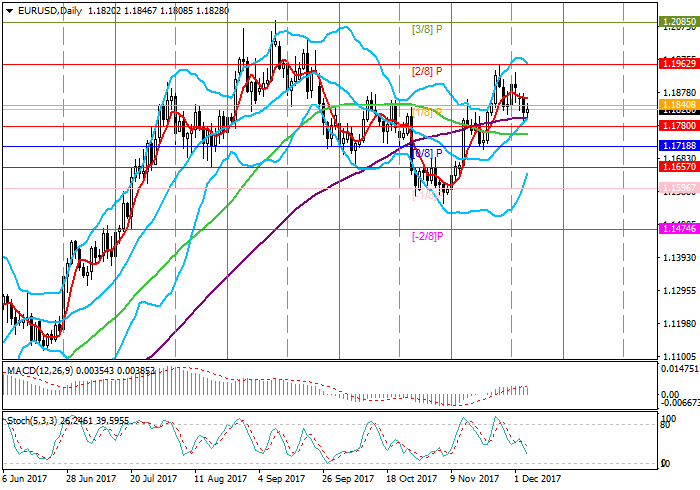
Task: Select the 1.16570 red price tag
Action: (x=679, y=167)
